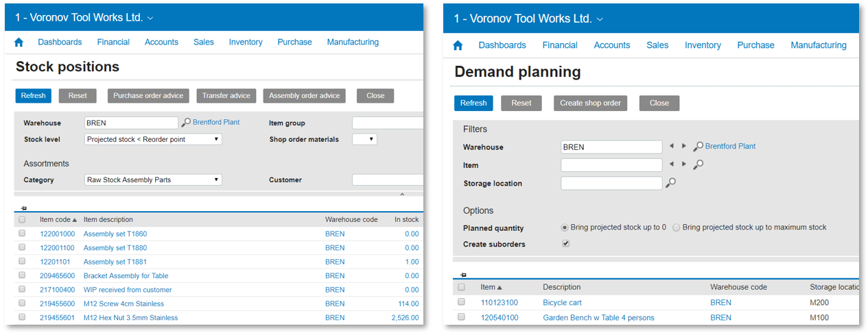
Task: Click the pin icon above the Stock positions grid
Action: [23, 208]
